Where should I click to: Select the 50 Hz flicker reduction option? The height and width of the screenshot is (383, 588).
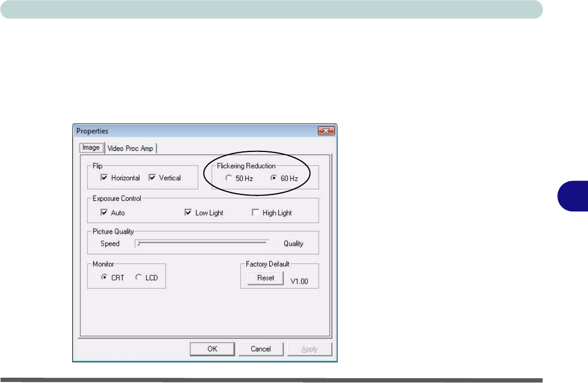[x=228, y=178]
